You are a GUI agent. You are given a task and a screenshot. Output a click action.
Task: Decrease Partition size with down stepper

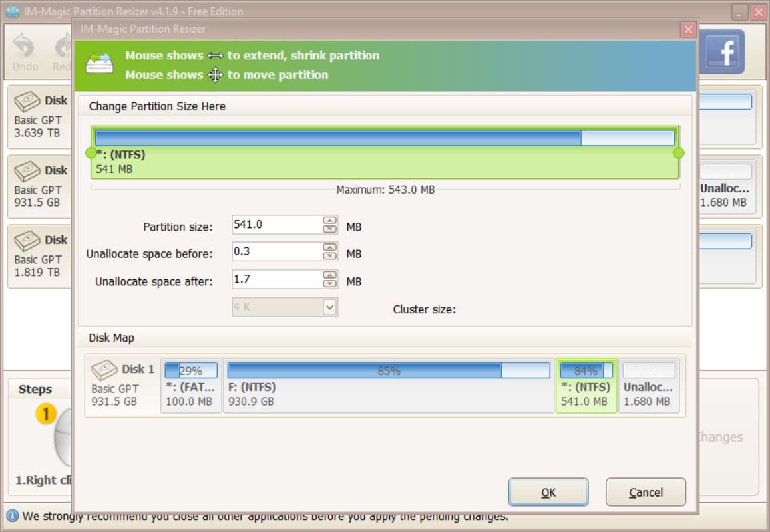click(330, 229)
